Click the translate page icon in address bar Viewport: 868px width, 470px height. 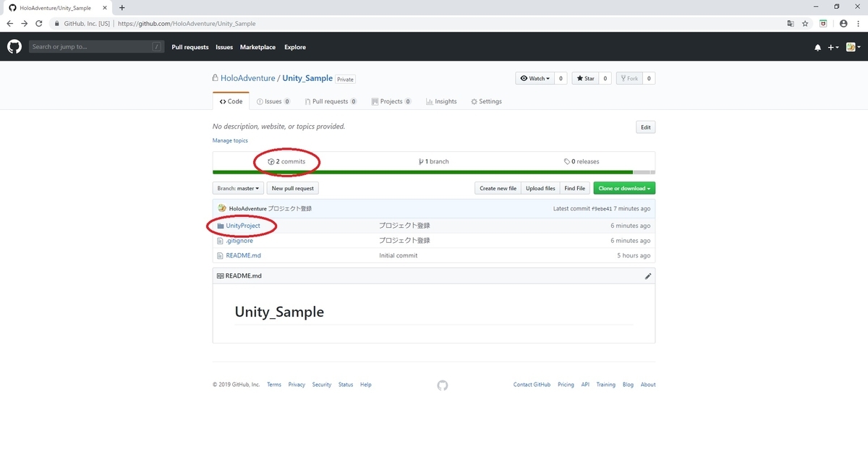[x=791, y=23]
